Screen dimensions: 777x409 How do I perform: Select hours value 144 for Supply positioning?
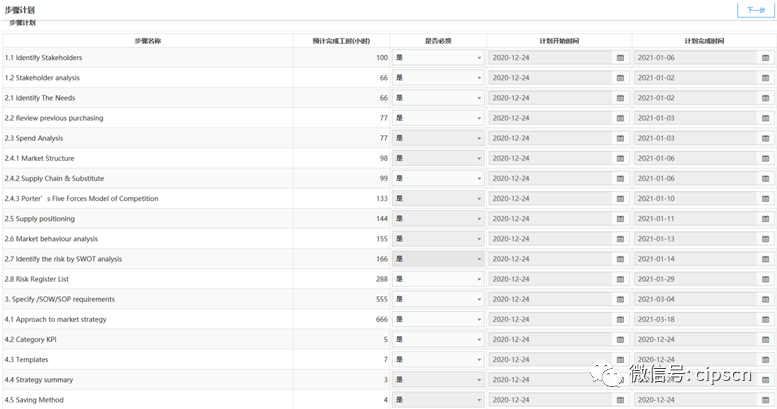[x=382, y=219]
